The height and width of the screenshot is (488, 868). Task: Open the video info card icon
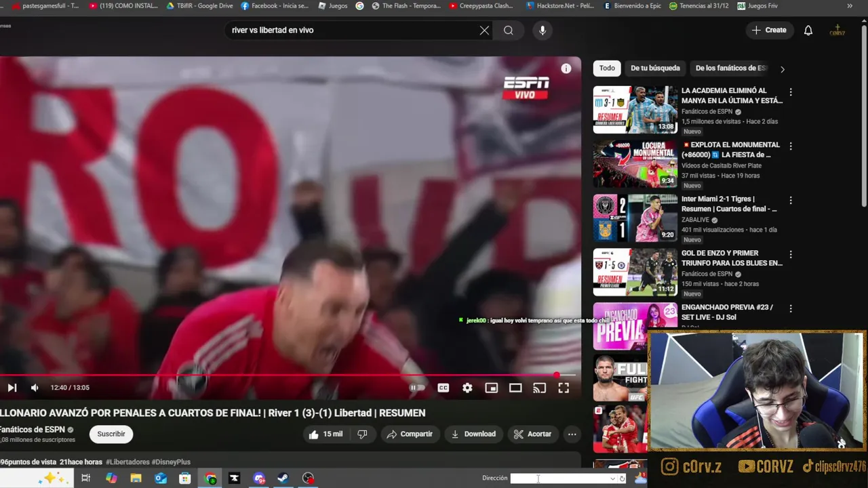click(x=566, y=68)
